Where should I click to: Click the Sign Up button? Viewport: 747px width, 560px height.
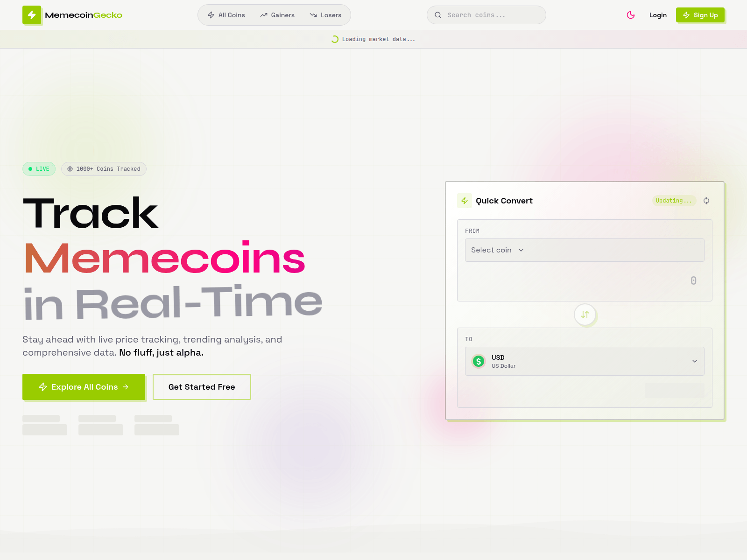click(x=700, y=15)
